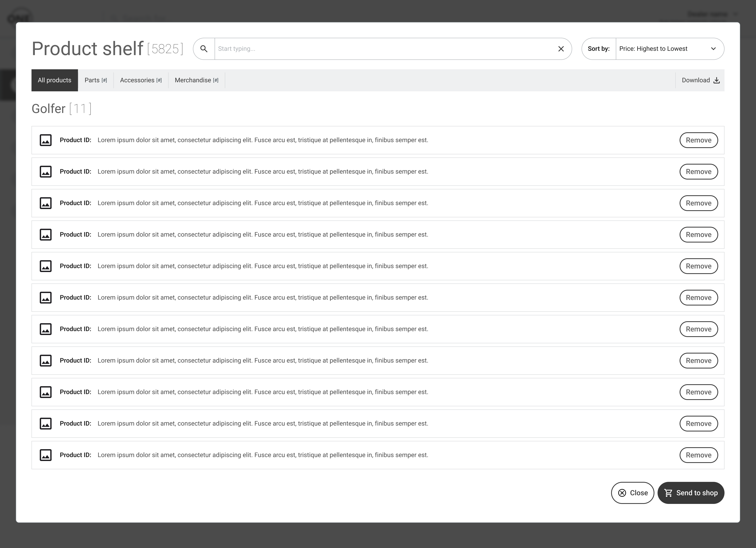Remove the first product in Golfer list
This screenshot has height=548, width=756.
coord(698,140)
